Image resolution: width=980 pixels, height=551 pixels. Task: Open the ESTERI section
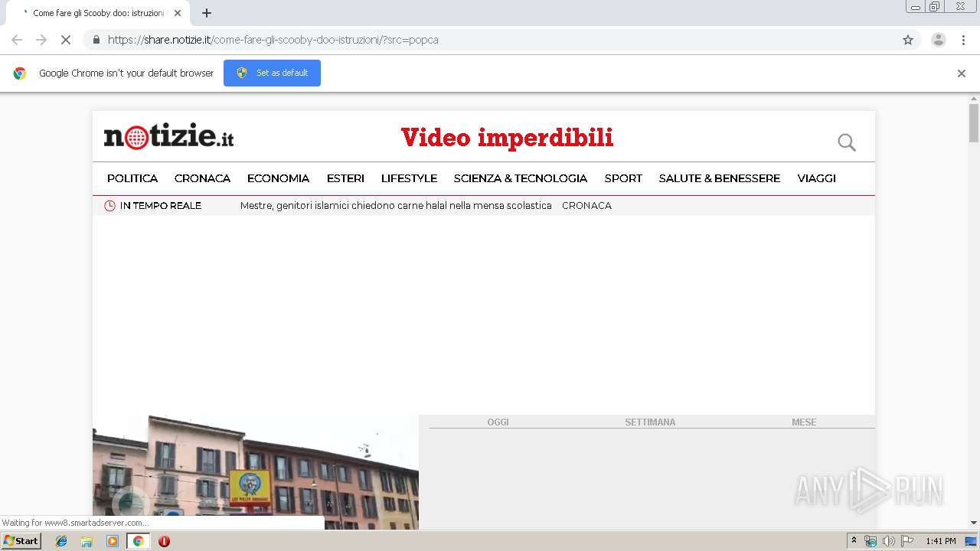pyautogui.click(x=345, y=178)
